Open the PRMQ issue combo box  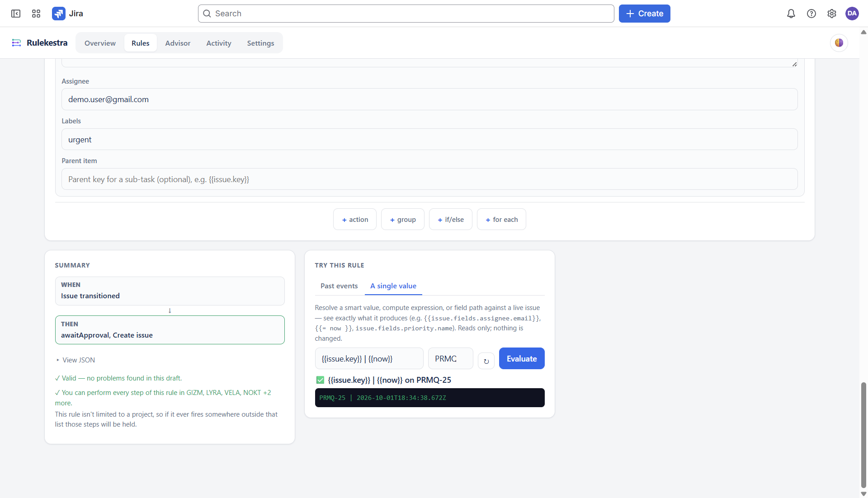click(x=450, y=359)
